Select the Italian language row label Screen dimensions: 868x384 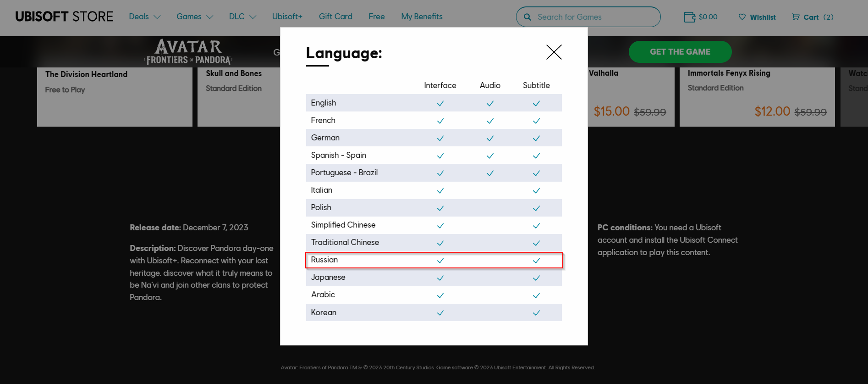[322, 190]
